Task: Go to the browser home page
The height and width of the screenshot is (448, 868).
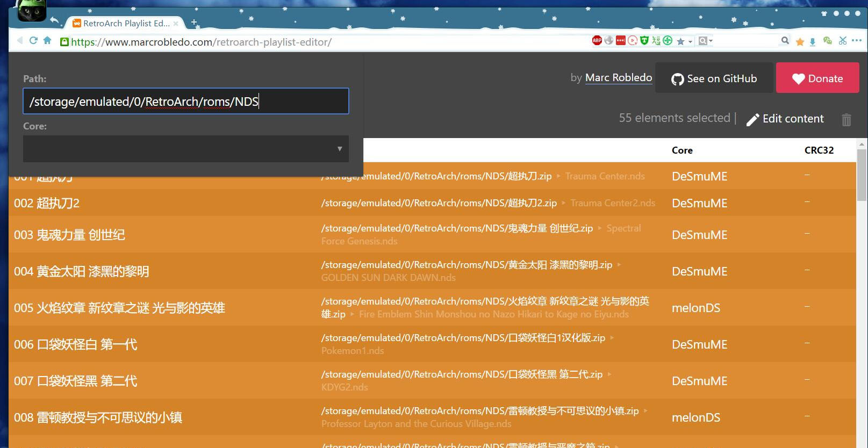Action: click(47, 41)
